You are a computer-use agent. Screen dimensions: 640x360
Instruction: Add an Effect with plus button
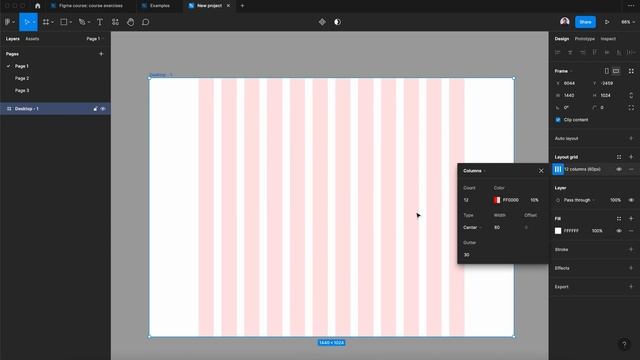[631, 268]
